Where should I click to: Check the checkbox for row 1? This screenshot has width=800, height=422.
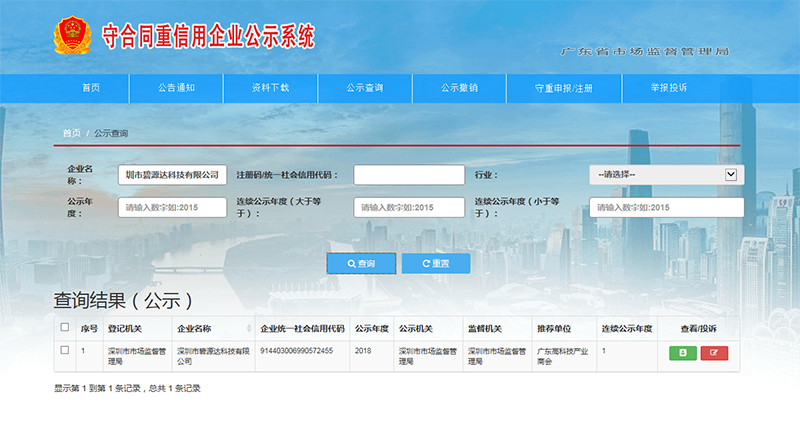tap(65, 350)
